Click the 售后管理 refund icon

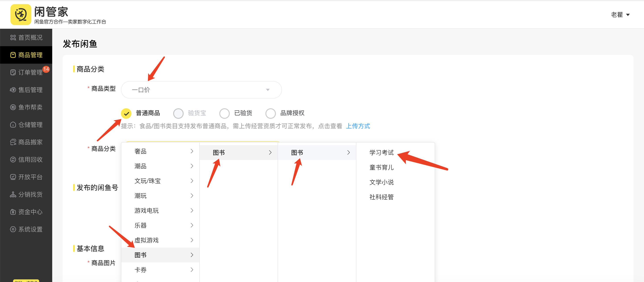tap(13, 90)
